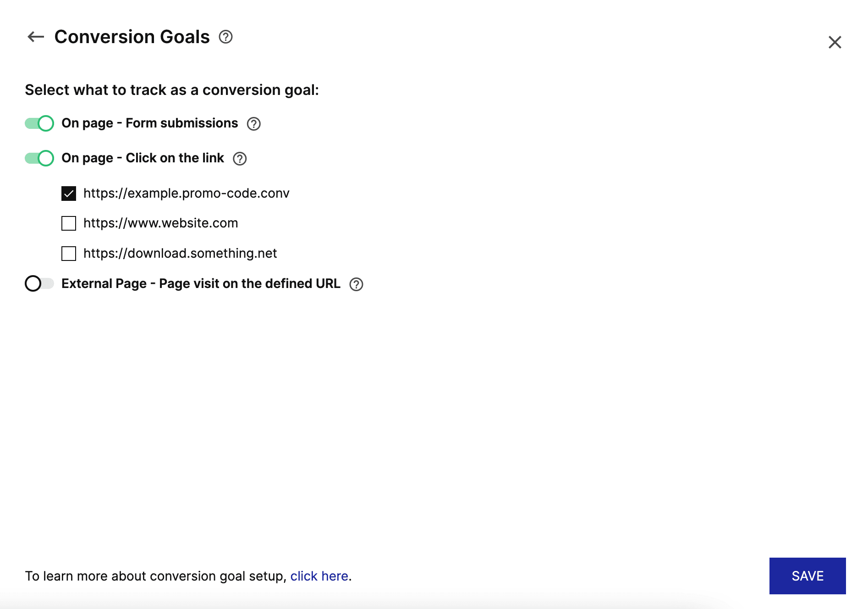The image size is (868, 609).
Task: Disable the Form submissions toggle
Action: click(x=39, y=123)
